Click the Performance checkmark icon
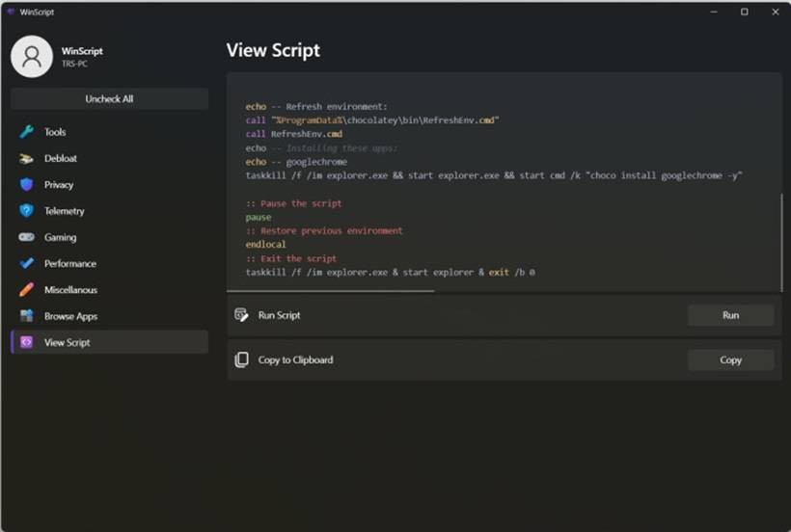This screenshot has height=532, width=791. tap(27, 263)
